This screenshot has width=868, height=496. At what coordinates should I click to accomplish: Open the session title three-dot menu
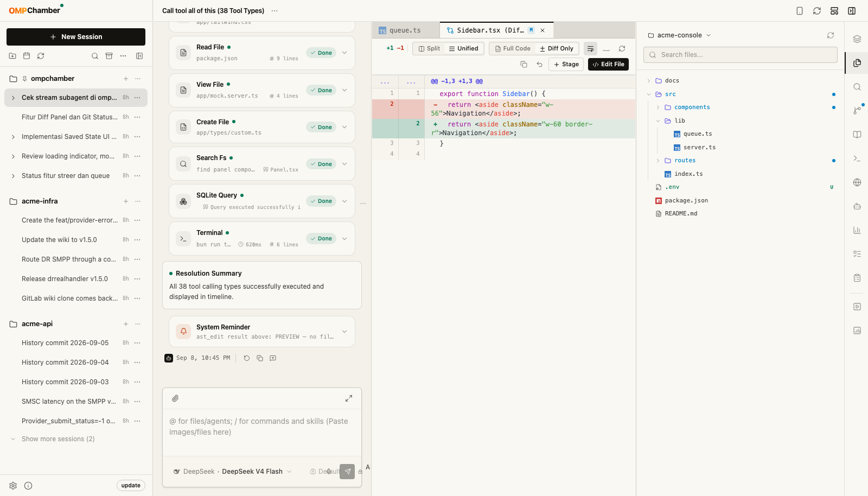[275, 11]
